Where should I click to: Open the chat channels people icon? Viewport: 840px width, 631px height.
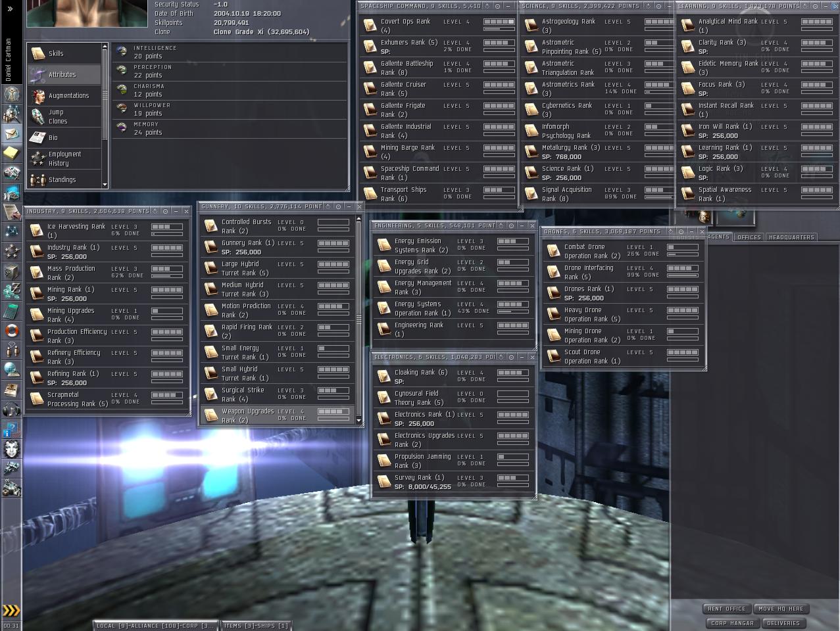coord(11,350)
